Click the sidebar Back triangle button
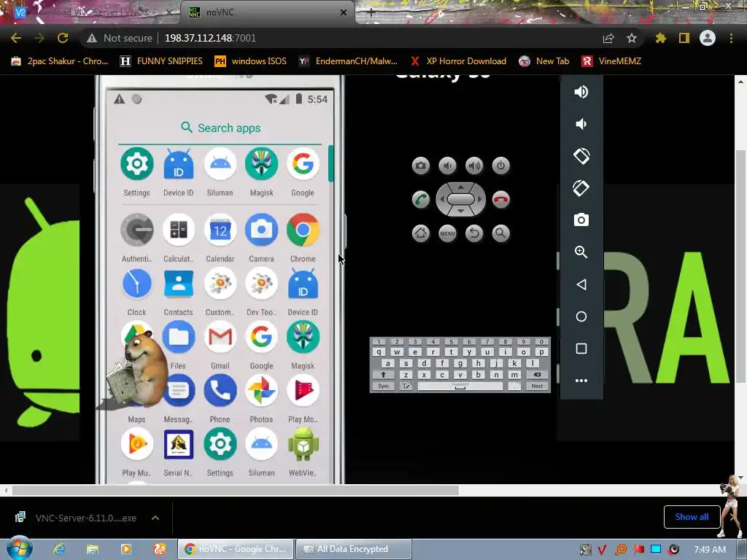 [x=581, y=284]
